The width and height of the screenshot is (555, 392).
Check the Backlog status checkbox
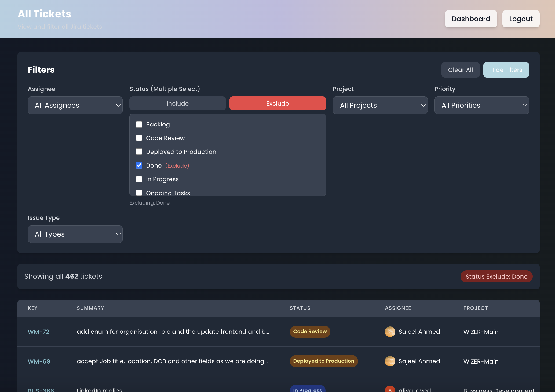(x=139, y=124)
